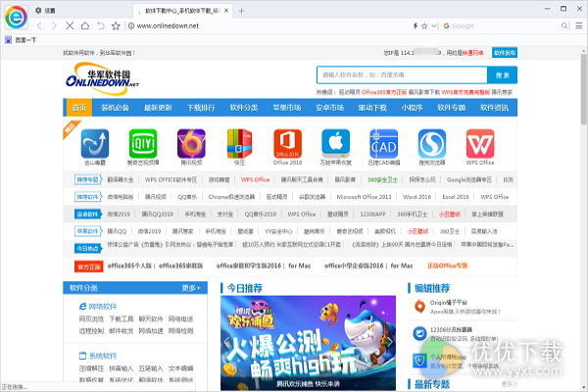588x392 pixels.
Task: Click the Excel 2016 link
Action: [456, 197]
